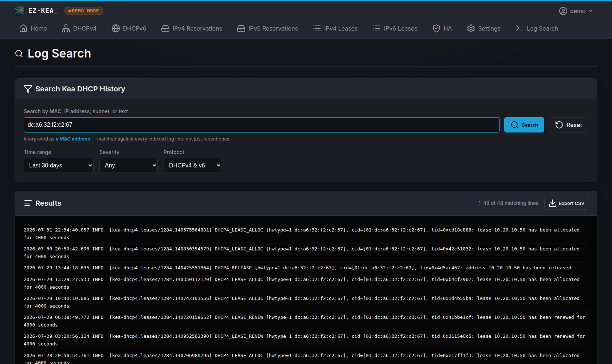Click the Results lines icon
Viewport: 612px width, 364px height.
[28, 203]
